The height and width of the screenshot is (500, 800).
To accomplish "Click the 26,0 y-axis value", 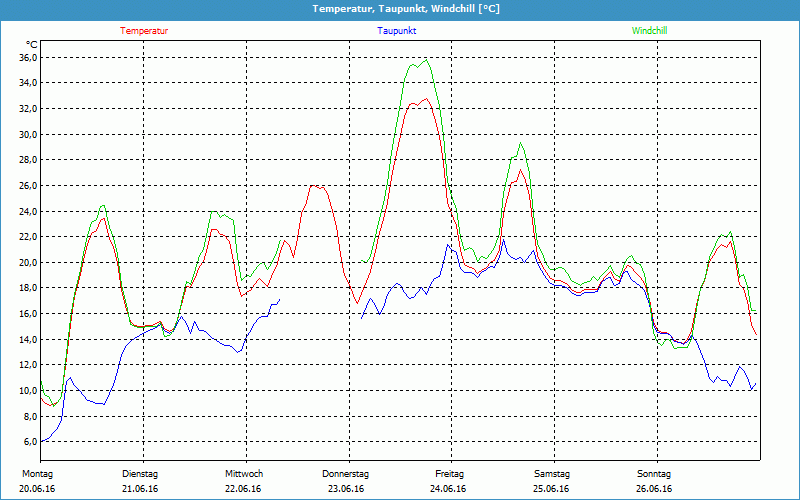I will click(29, 186).
